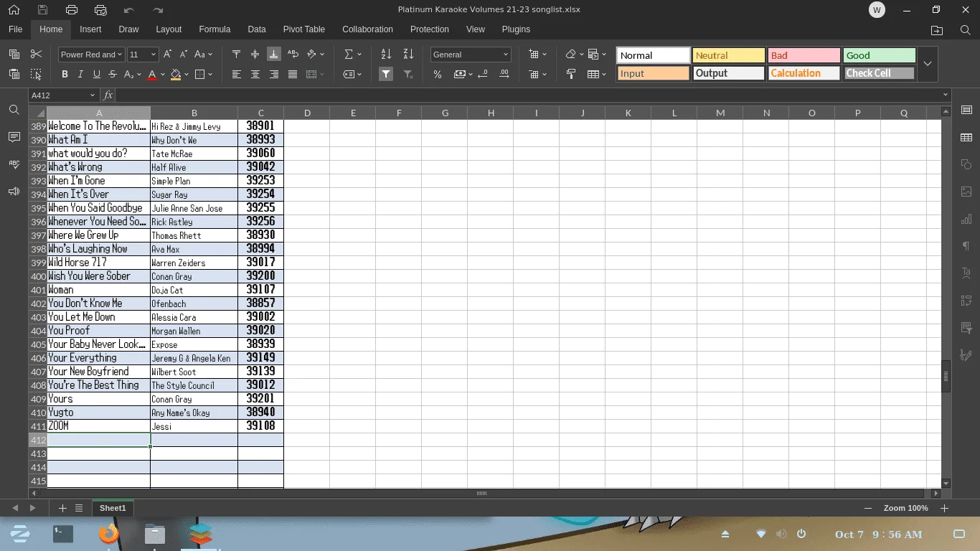
Task: Open the Comments panel in left sidebar
Action: pos(14,137)
